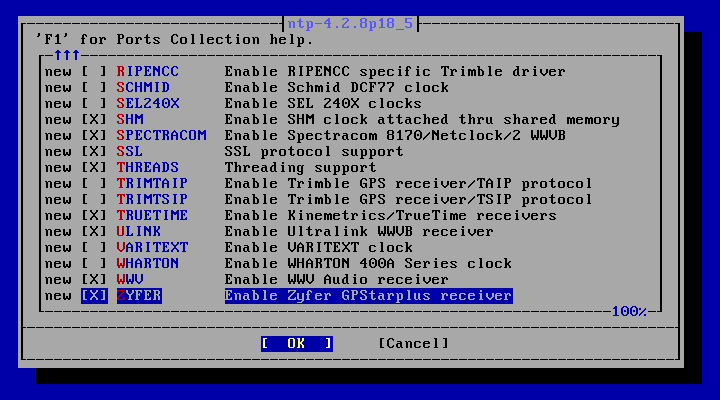Select the TRIMTAIP option name
The height and width of the screenshot is (400, 720).
152,184
